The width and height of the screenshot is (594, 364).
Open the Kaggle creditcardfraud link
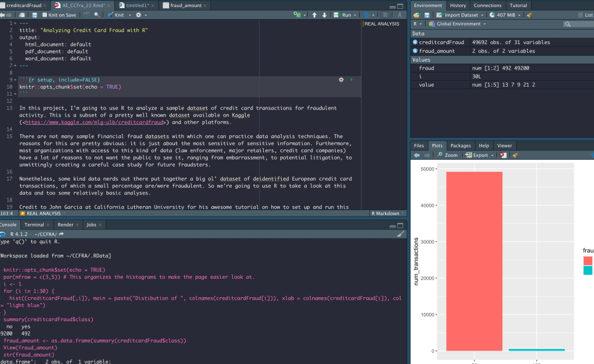click(x=95, y=122)
